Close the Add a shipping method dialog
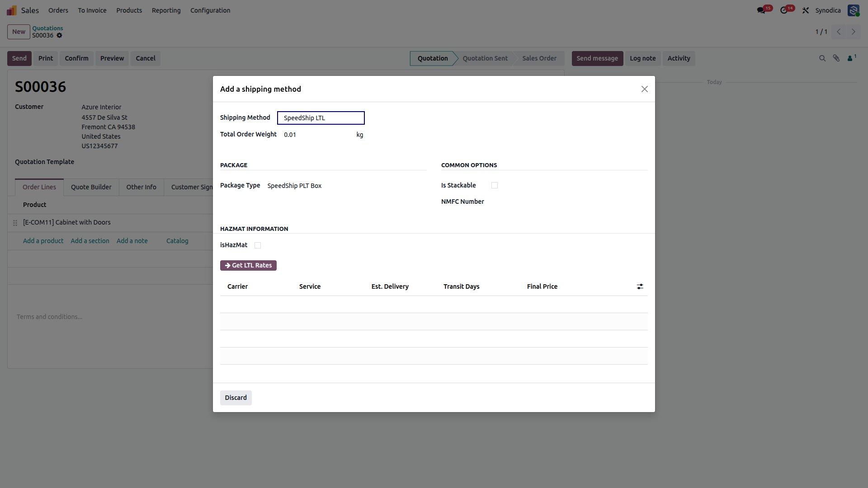This screenshot has width=868, height=488. point(645,89)
